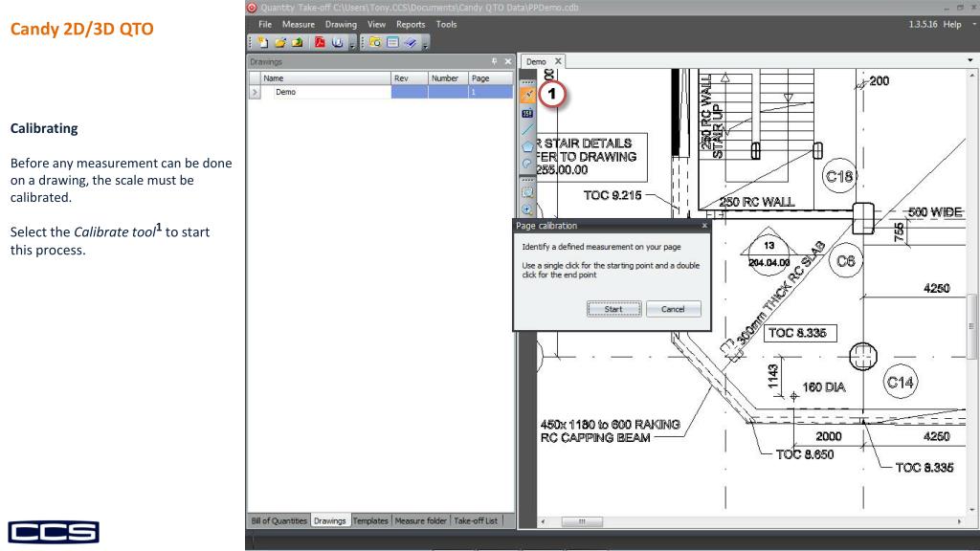Click the blue checkmark toolbar icon
980x551 pixels.
(410, 42)
